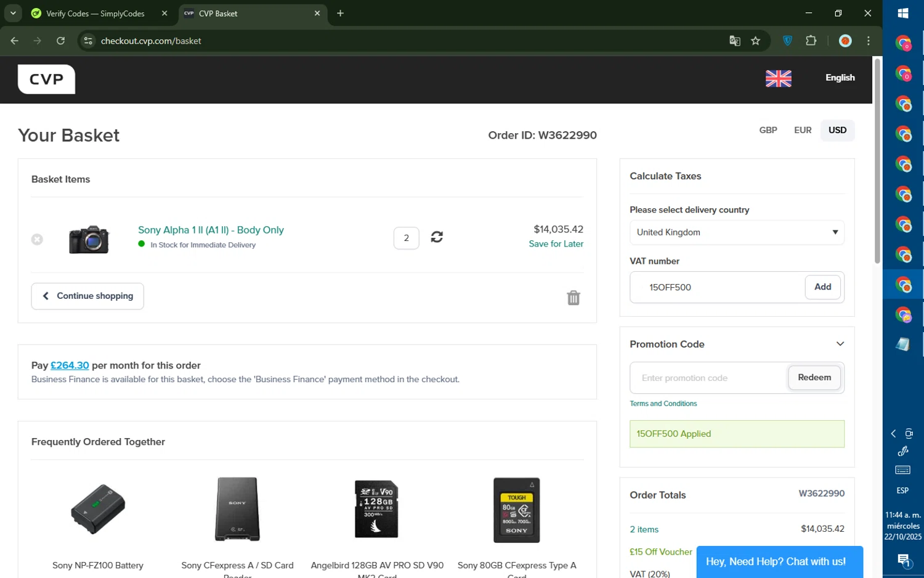Close the Verify Codes SimplyCodes tab
The width and height of the screenshot is (924, 578).
164,13
